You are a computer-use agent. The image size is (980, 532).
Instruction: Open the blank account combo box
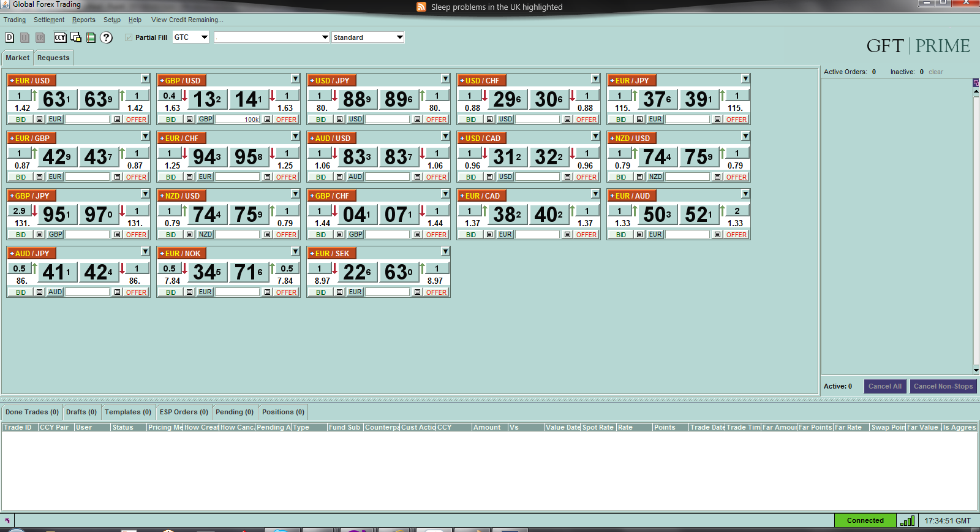(272, 37)
